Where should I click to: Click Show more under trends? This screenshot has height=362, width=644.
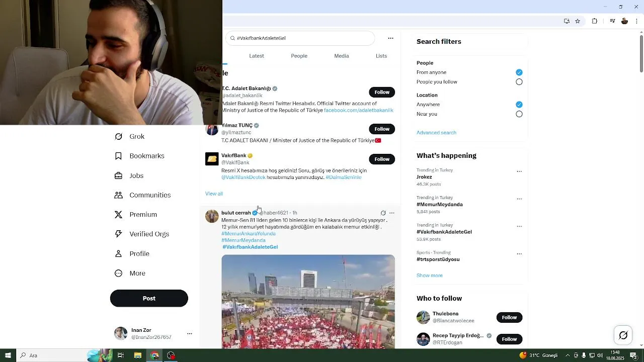click(430, 276)
